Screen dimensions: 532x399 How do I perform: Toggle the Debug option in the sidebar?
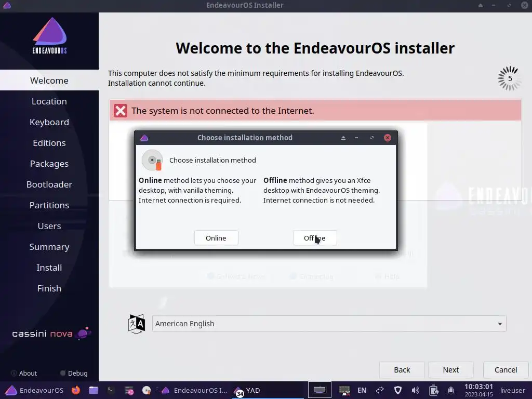pos(74,373)
